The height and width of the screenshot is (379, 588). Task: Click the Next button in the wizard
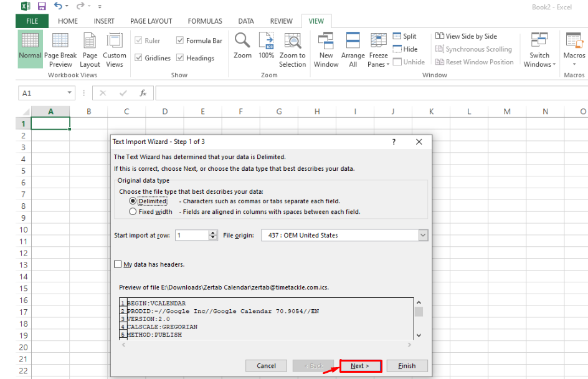(x=361, y=365)
